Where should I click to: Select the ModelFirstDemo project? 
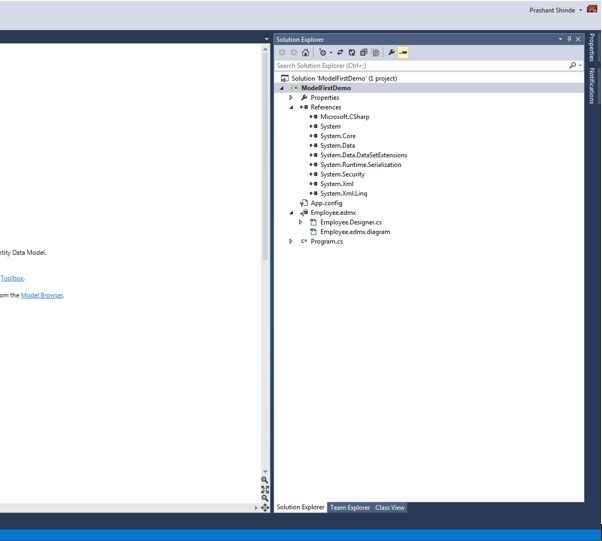[326, 88]
